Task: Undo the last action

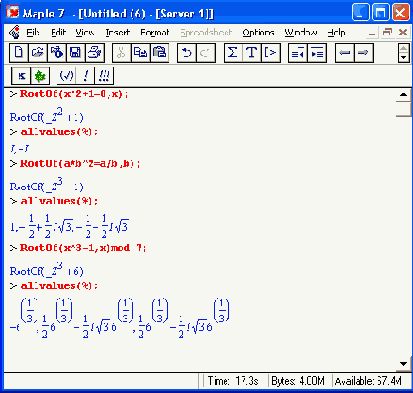Action: 187,53
